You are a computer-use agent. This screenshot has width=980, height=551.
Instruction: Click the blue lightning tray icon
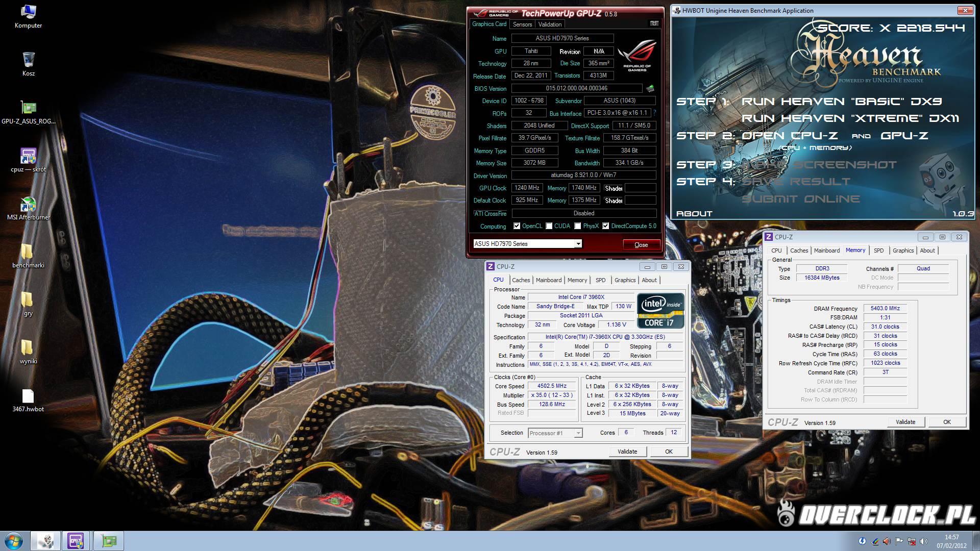coord(863,541)
